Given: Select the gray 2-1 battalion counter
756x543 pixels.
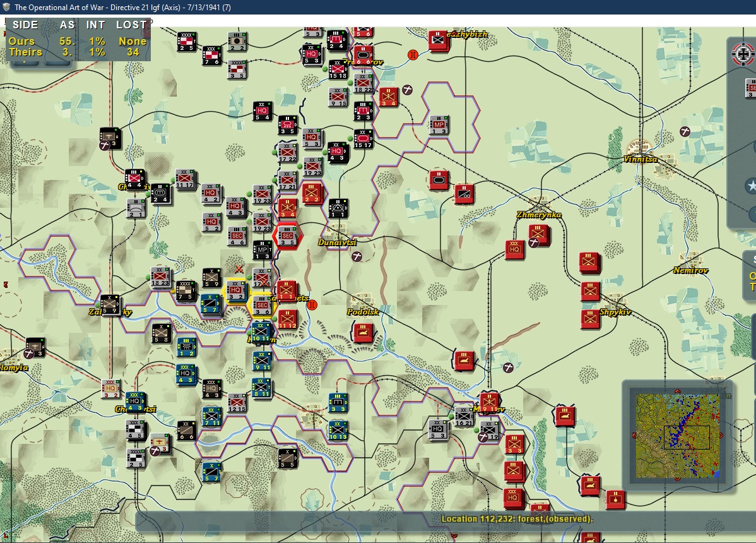Looking at the screenshot, I should coord(136,208).
